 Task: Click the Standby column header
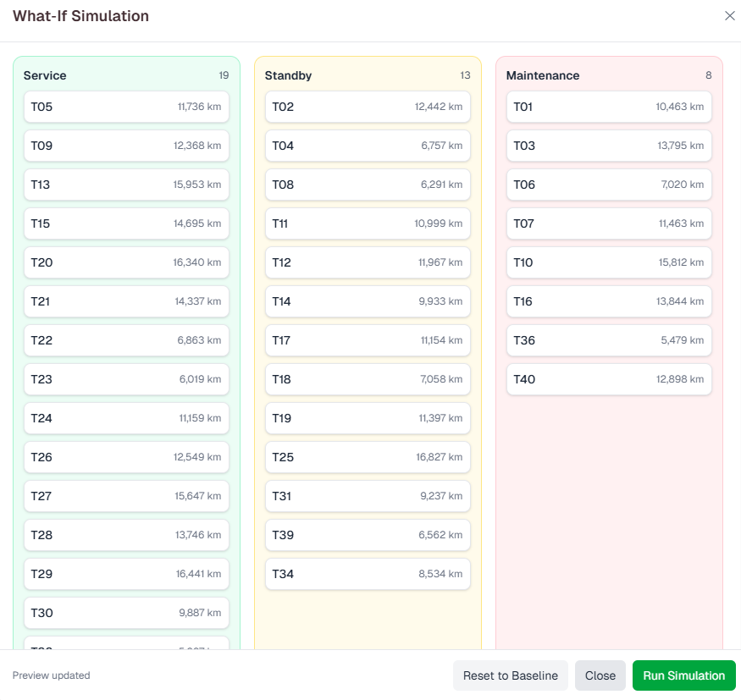[x=289, y=75]
